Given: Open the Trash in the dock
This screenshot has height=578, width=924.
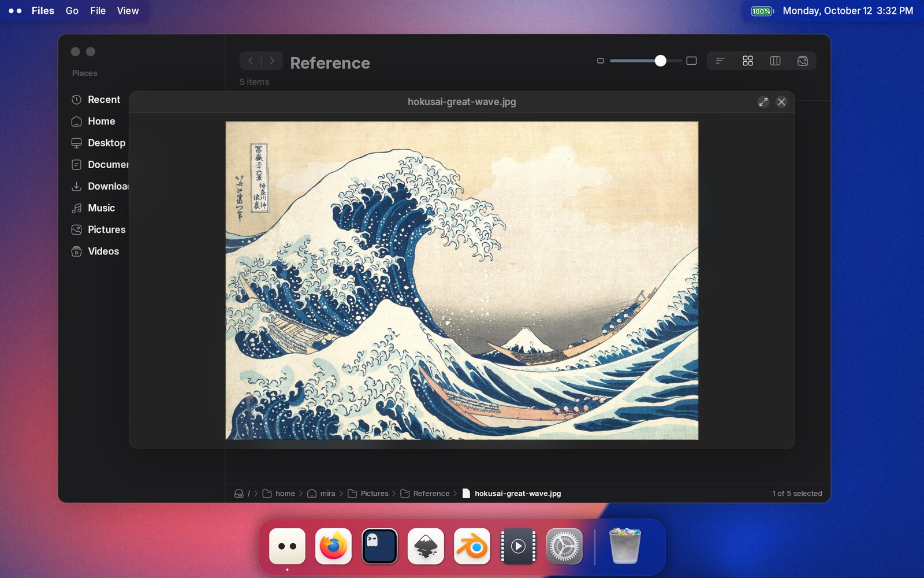Looking at the screenshot, I should (x=625, y=546).
